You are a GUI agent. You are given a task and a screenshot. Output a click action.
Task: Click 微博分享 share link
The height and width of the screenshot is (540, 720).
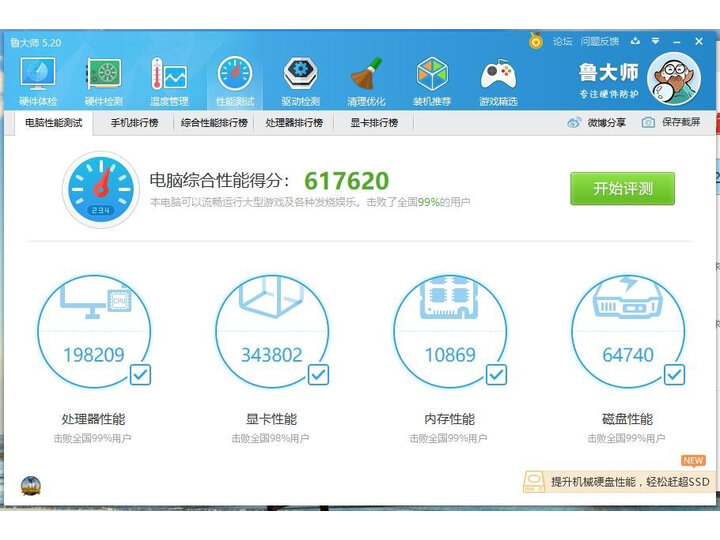607,123
